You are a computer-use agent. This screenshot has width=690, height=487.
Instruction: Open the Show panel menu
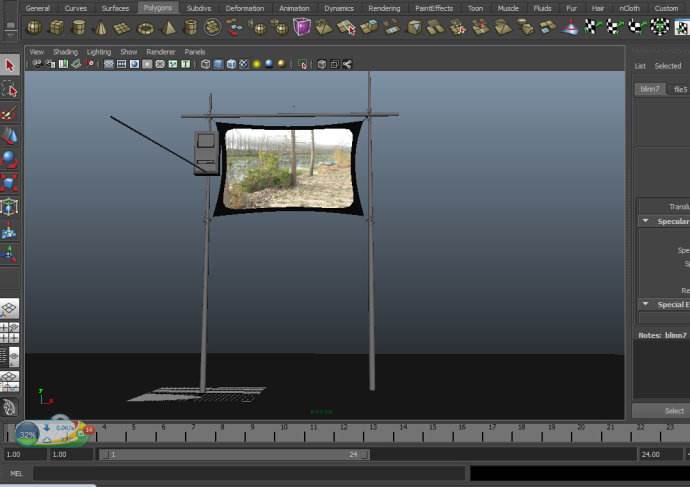(x=128, y=52)
